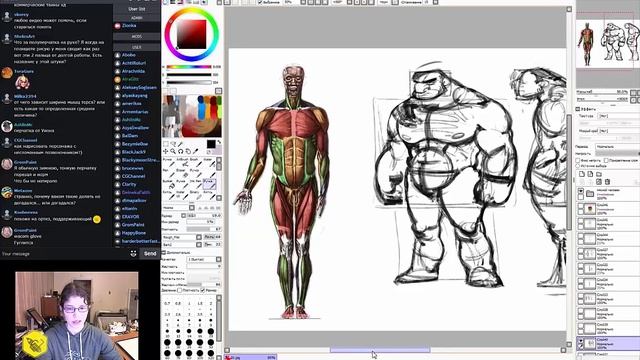This screenshot has width=640, height=360.
Task: Toggle the Плотность pressure checkbox
Action: [179, 290]
